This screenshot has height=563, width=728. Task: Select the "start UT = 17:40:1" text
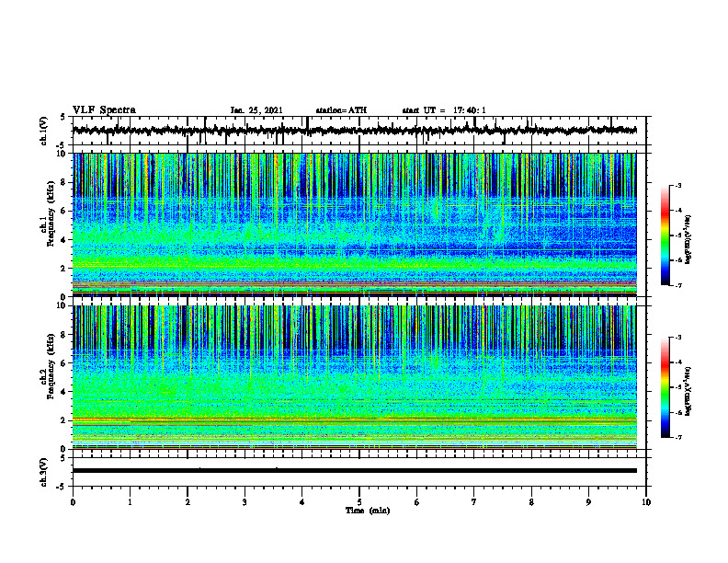tap(444, 110)
